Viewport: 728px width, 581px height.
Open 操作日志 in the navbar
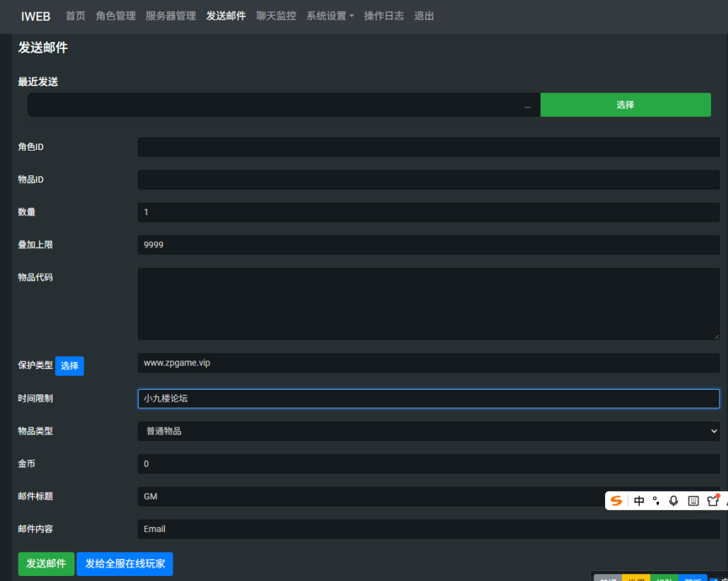pyautogui.click(x=384, y=16)
